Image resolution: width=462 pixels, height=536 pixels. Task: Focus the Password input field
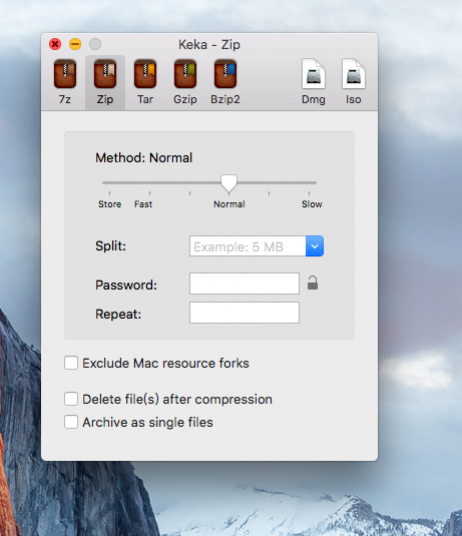[x=244, y=283]
